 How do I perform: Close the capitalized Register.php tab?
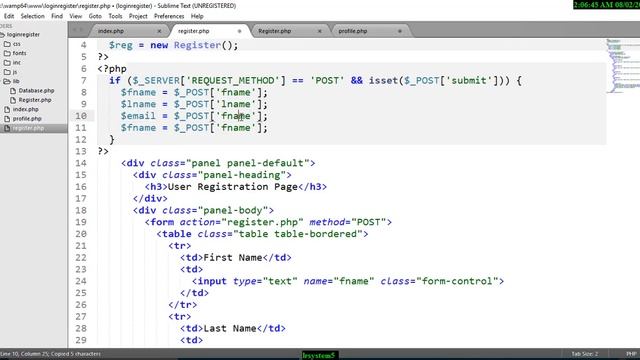coord(320,31)
